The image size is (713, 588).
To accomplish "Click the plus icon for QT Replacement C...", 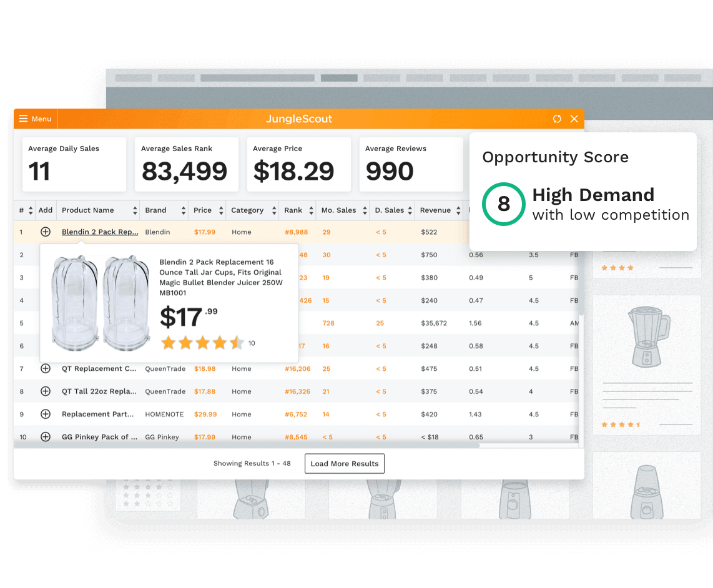I will pyautogui.click(x=46, y=368).
